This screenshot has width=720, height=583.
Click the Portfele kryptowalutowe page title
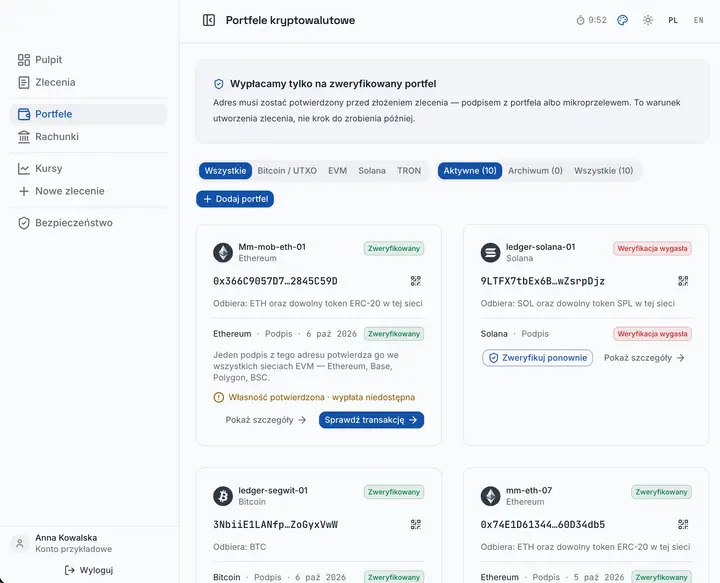coord(290,20)
